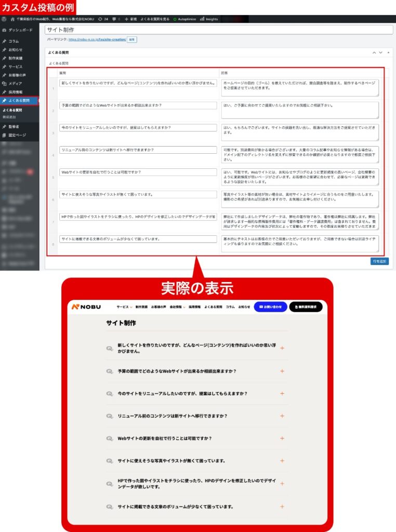Expand FAQ plus for HPで作った図 question
Image resolution: width=396 pixels, height=532 pixels.
(x=282, y=484)
